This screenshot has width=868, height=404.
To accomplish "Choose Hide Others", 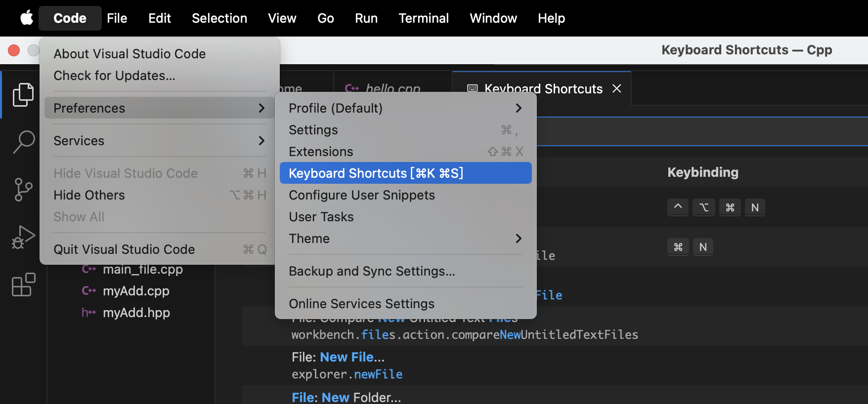I will coord(159,195).
